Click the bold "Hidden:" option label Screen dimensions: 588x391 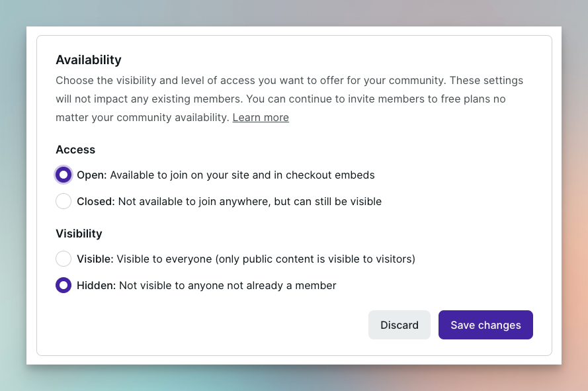96,286
